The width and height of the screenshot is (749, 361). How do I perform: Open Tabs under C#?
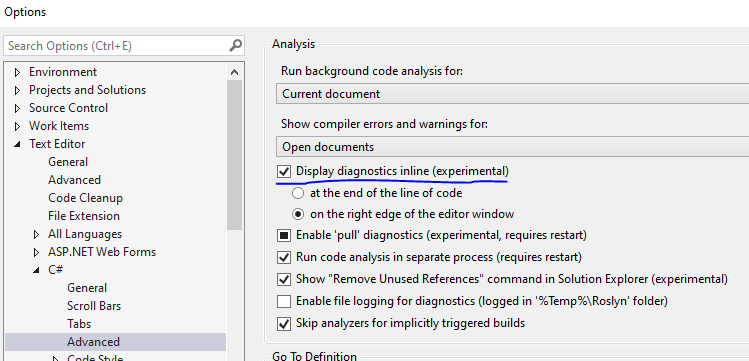[x=79, y=324]
